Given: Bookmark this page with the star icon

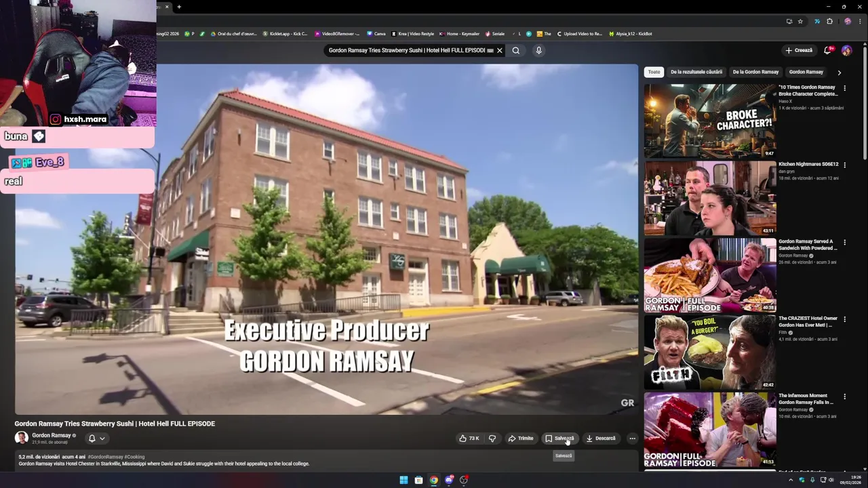Looking at the screenshot, I should [800, 21].
